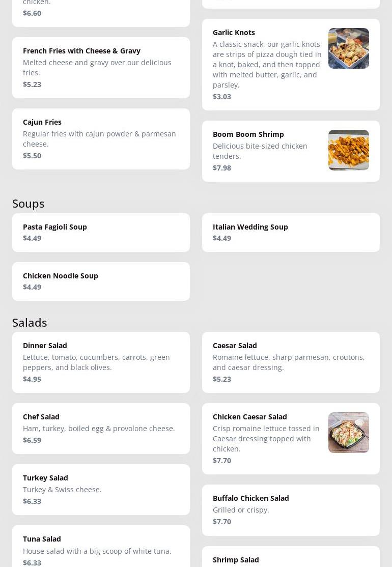Add Chicken Noodle Soup to order
Image resolution: width=392 pixels, height=567 pixels.
(101, 281)
